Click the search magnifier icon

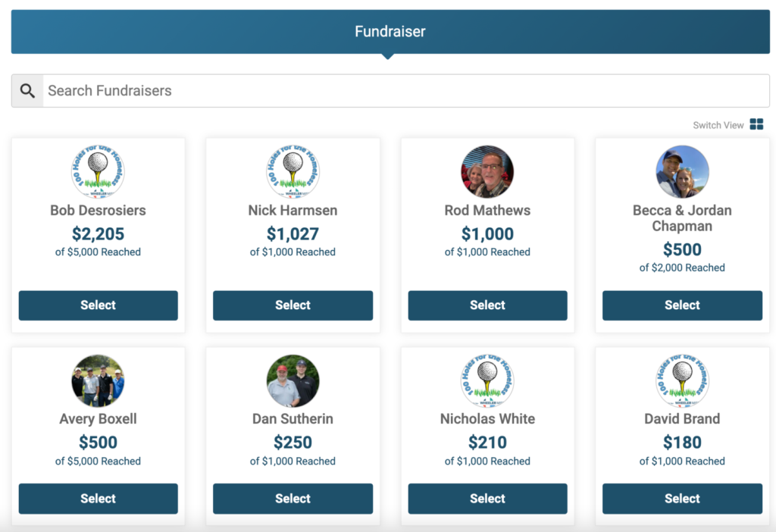(27, 91)
